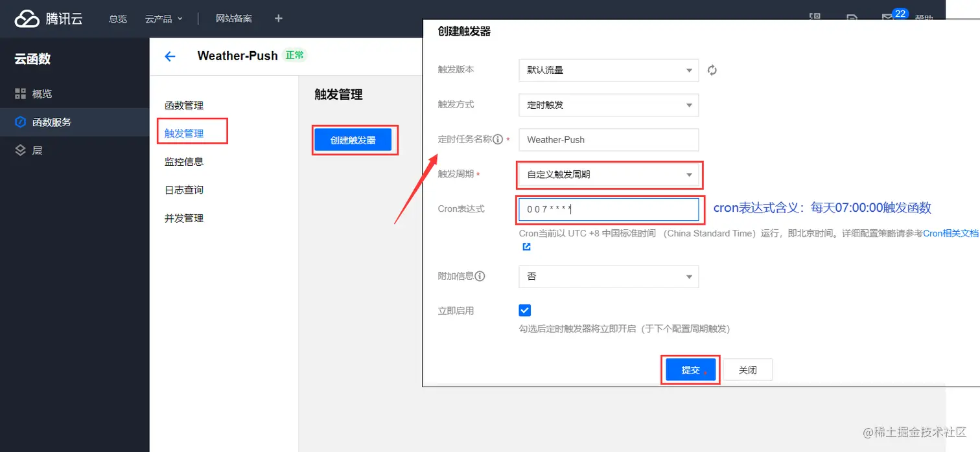Toggle the 立即启用 checkbox

pos(525,310)
